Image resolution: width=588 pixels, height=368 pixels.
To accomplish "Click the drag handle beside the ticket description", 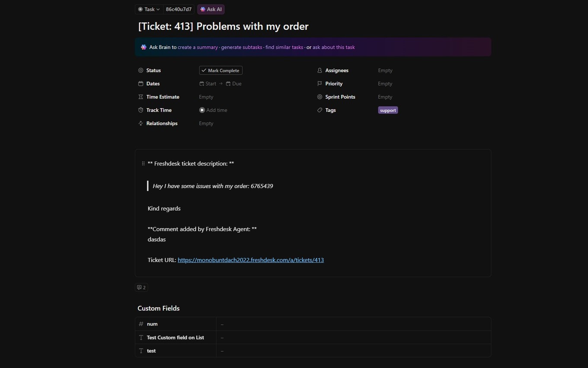I will (x=143, y=163).
